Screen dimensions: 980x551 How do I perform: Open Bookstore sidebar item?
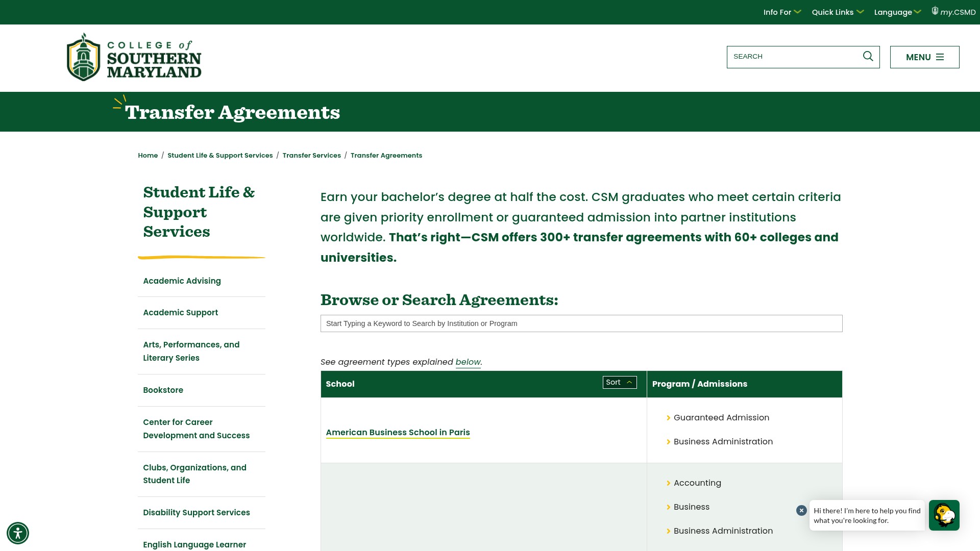(x=163, y=390)
